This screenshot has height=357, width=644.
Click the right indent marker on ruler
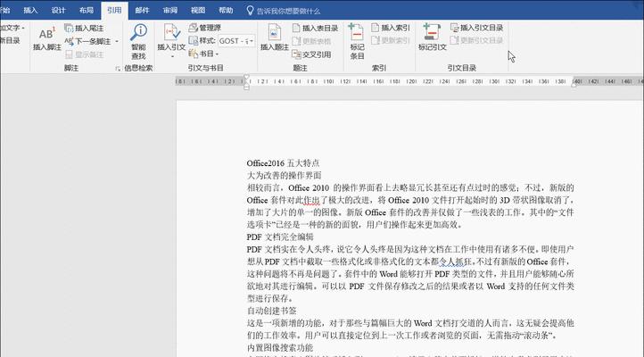574,84
